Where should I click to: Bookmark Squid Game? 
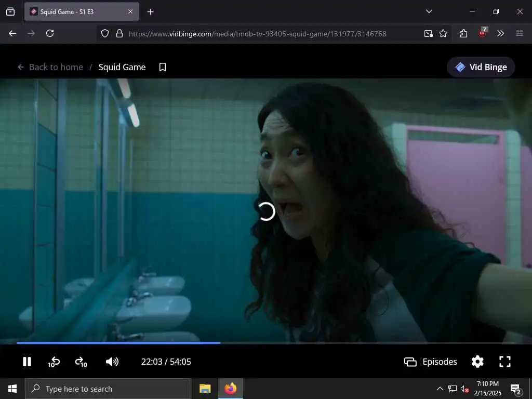click(163, 67)
